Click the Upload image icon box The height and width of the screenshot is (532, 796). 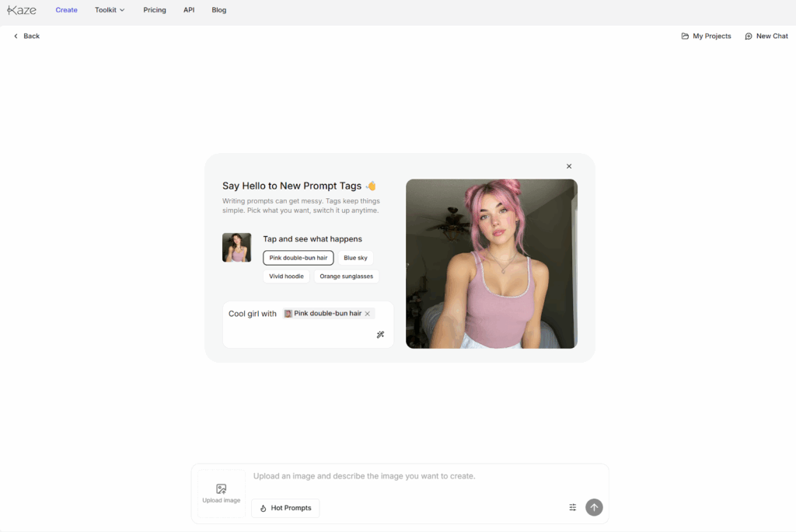pos(222,493)
